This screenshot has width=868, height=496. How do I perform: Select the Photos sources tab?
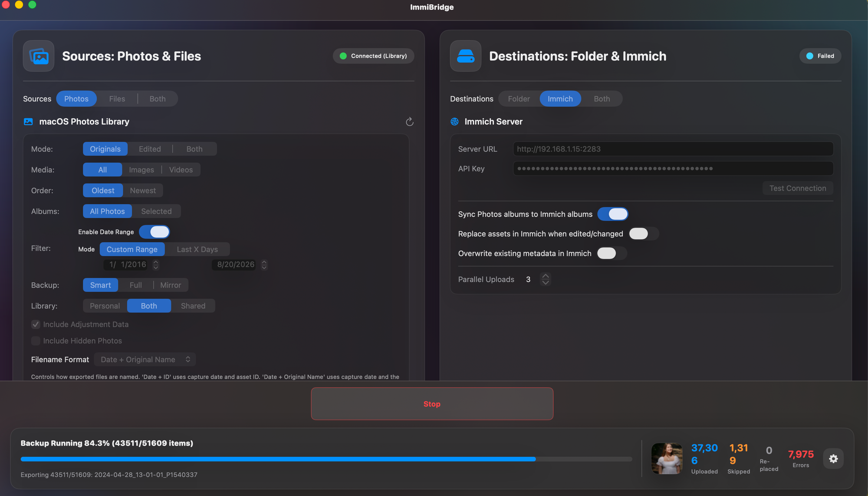click(76, 99)
